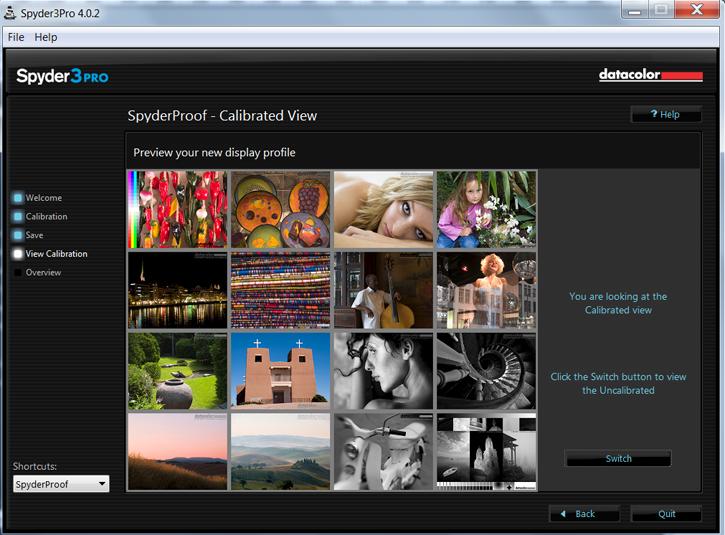This screenshot has width=725, height=535.
Task: Click the datacolor logo
Action: [x=651, y=74]
